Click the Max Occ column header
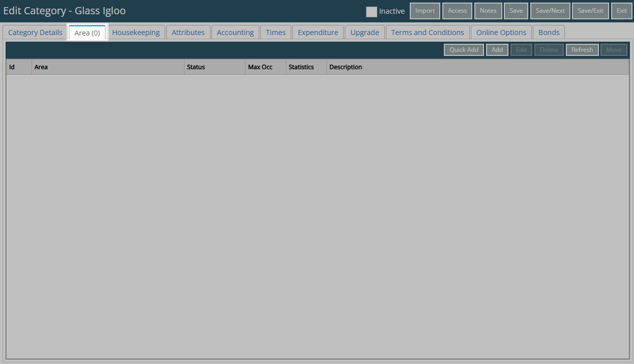The width and height of the screenshot is (634, 364). (x=265, y=67)
